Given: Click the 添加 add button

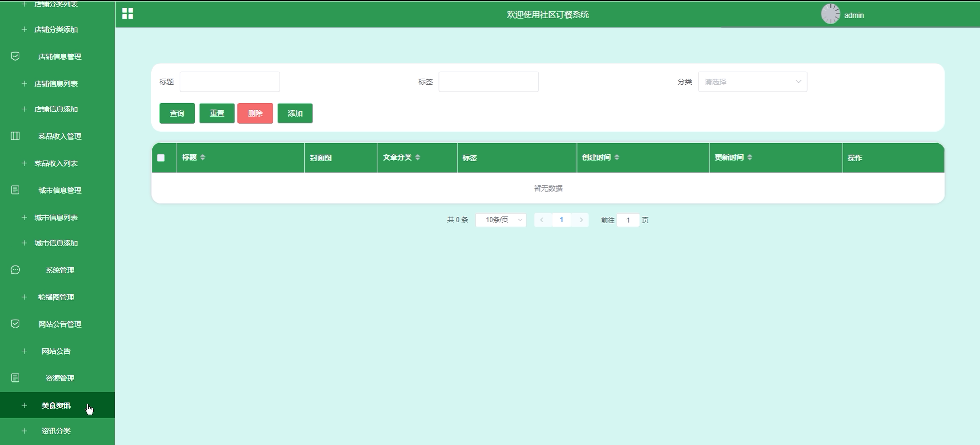Looking at the screenshot, I should click(x=295, y=113).
